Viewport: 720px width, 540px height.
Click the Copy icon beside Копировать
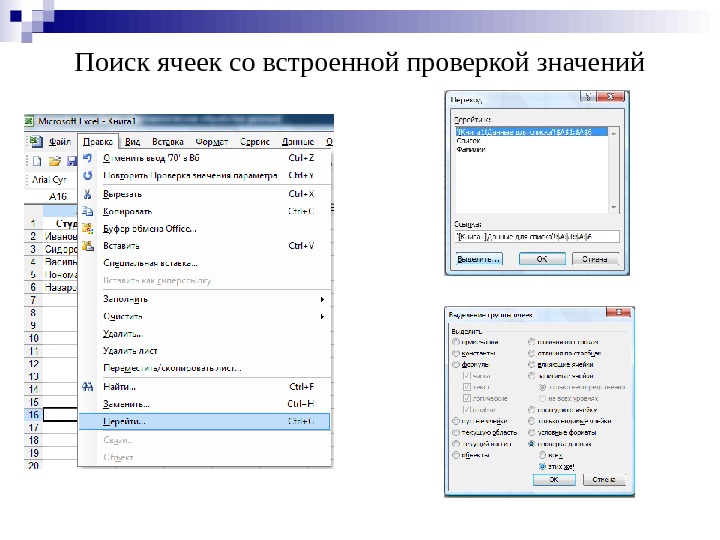pyautogui.click(x=87, y=211)
